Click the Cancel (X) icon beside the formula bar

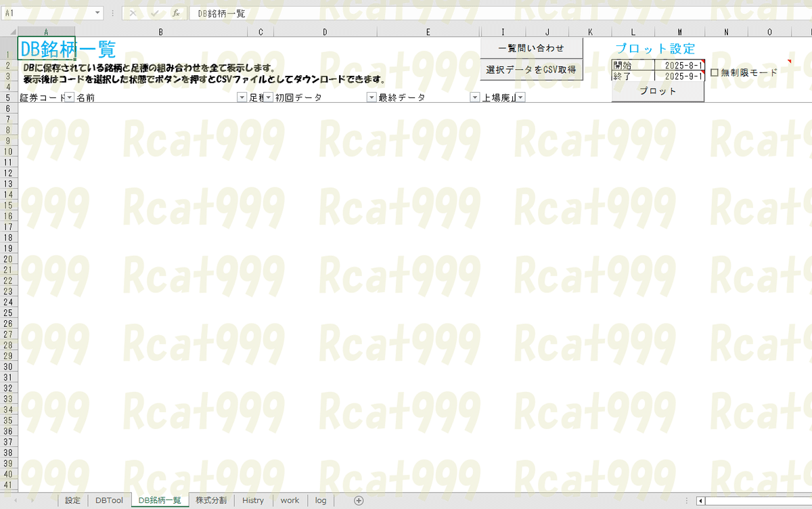click(133, 12)
